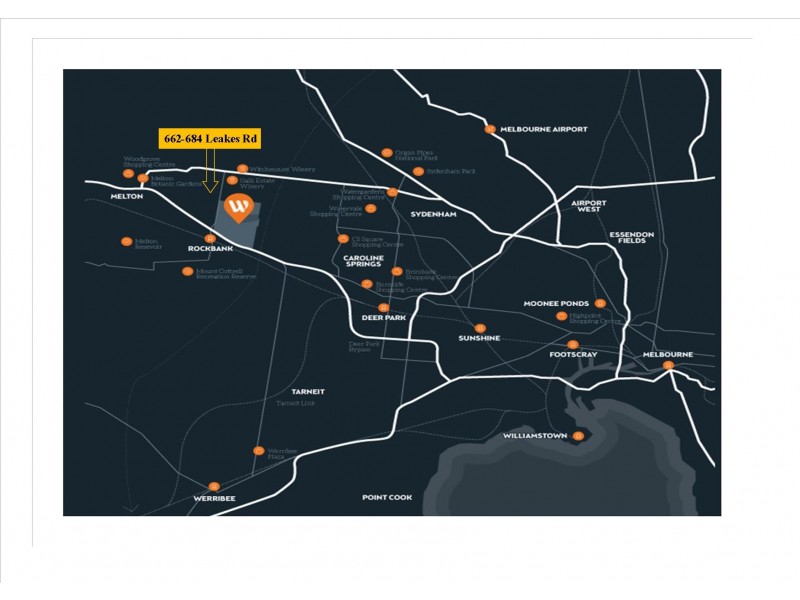Click the Caroline Springs suburb label
The height and width of the screenshot is (600, 800).
coord(364,263)
